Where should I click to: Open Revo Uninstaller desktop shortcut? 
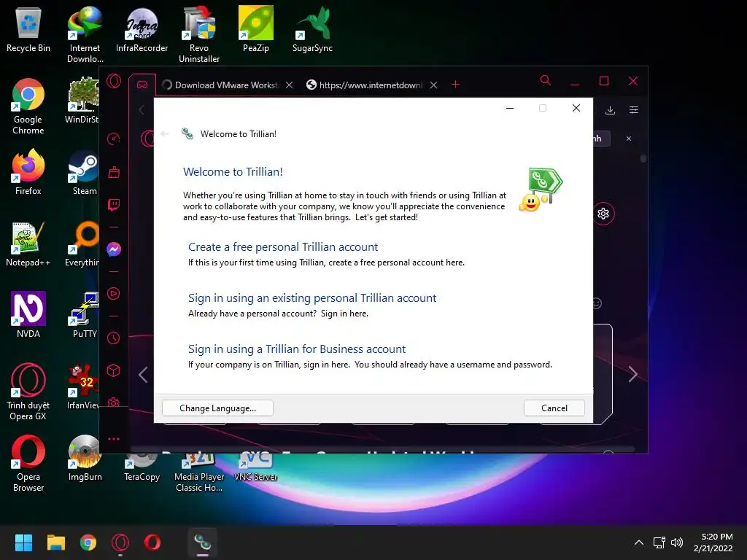pyautogui.click(x=199, y=34)
